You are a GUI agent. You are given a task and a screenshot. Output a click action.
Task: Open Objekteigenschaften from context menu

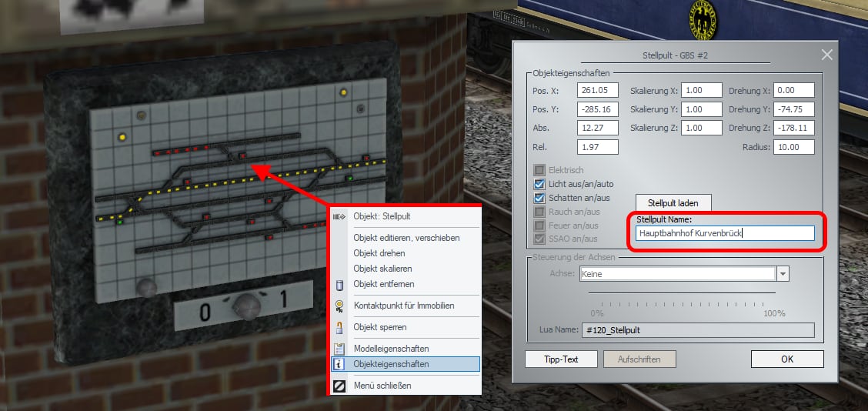[x=406, y=365]
